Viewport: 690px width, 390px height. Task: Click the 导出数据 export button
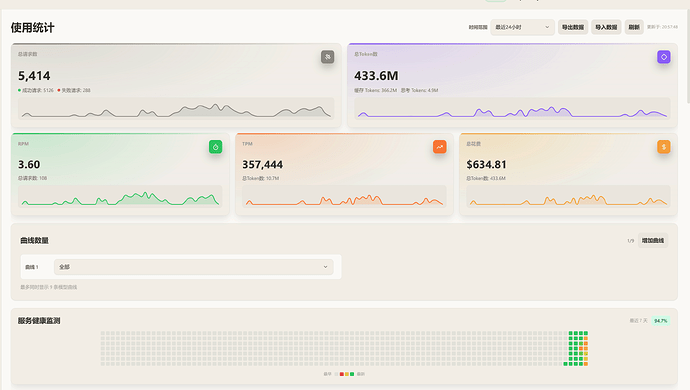point(573,27)
